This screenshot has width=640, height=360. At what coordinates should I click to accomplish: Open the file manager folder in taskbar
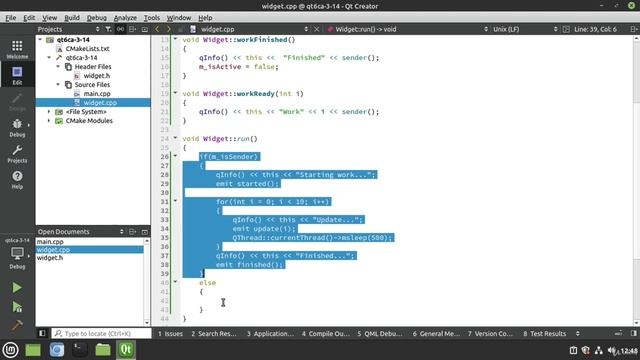pos(103,350)
